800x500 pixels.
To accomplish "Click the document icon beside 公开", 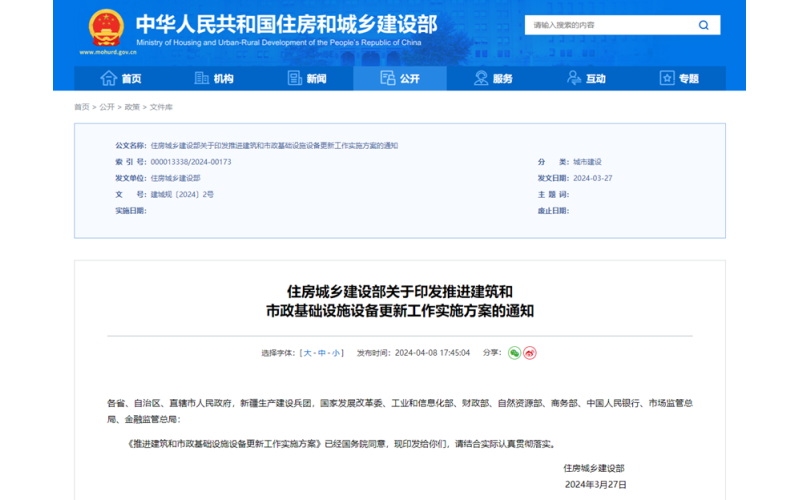I will tap(388, 78).
